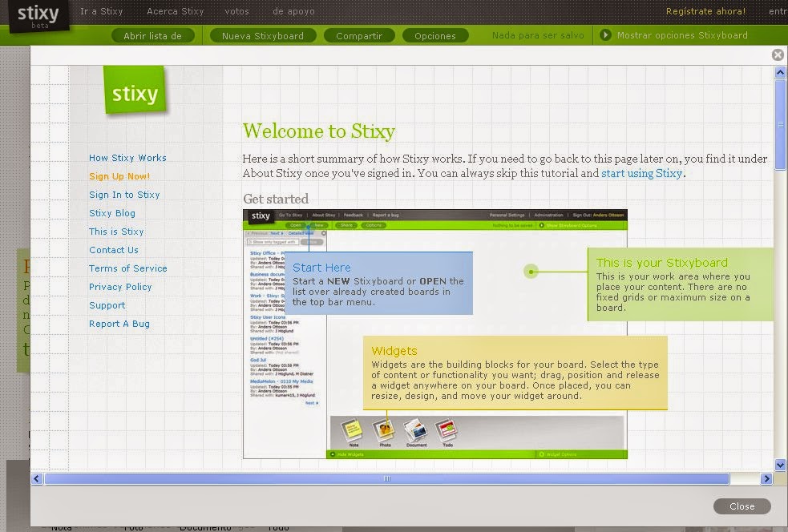The height and width of the screenshot is (532, 788).
Task: Click the horizontal scrollbar thumb
Action: (387, 479)
